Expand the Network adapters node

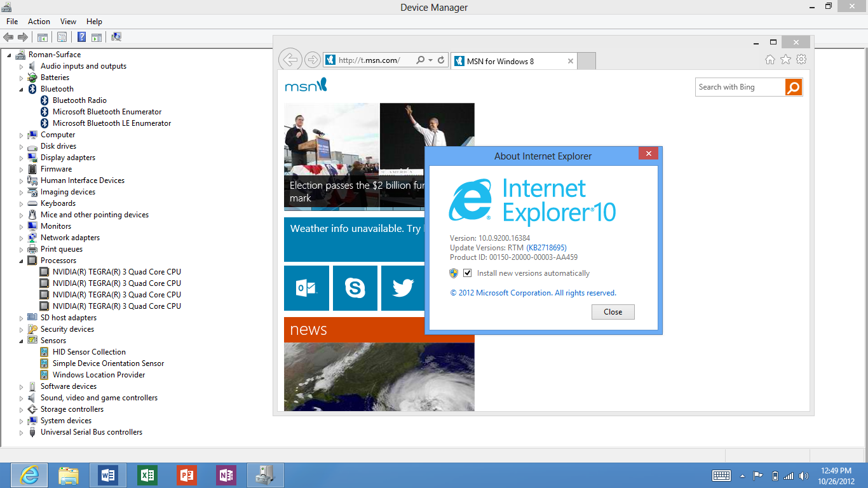click(x=21, y=238)
